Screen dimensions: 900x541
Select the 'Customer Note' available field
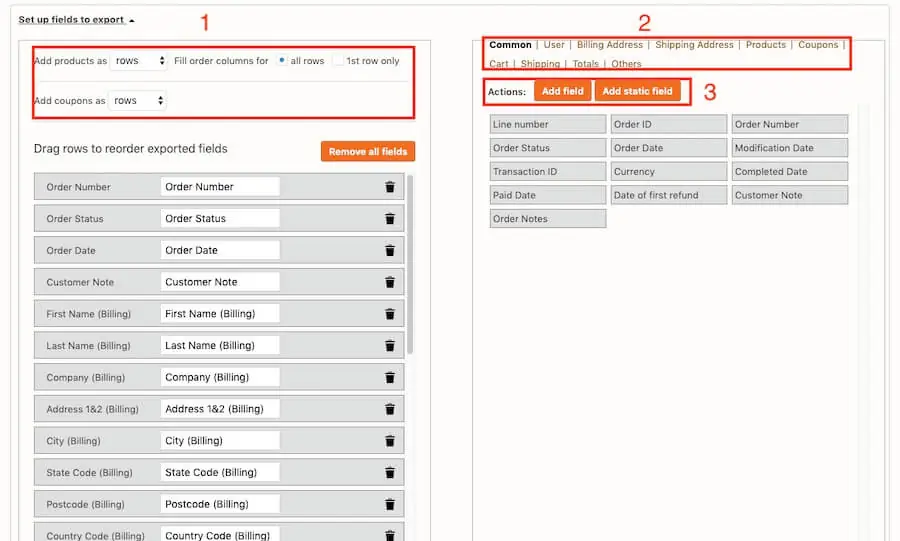coord(790,195)
